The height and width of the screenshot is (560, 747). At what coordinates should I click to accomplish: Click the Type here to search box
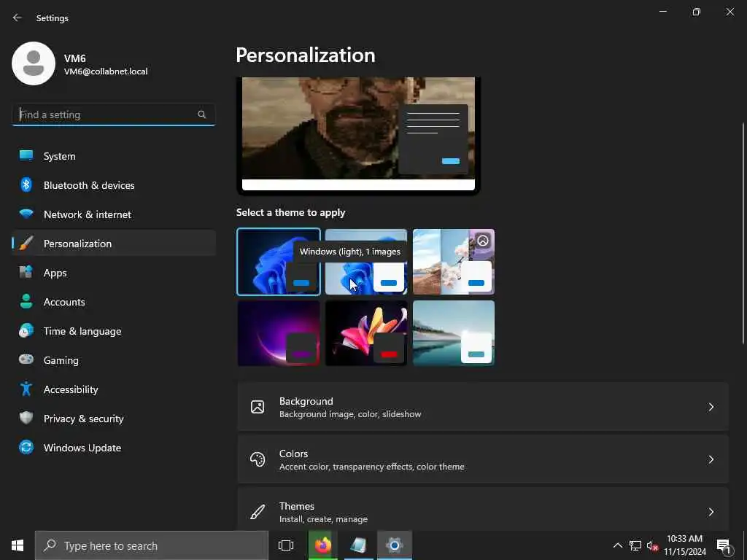click(152, 545)
